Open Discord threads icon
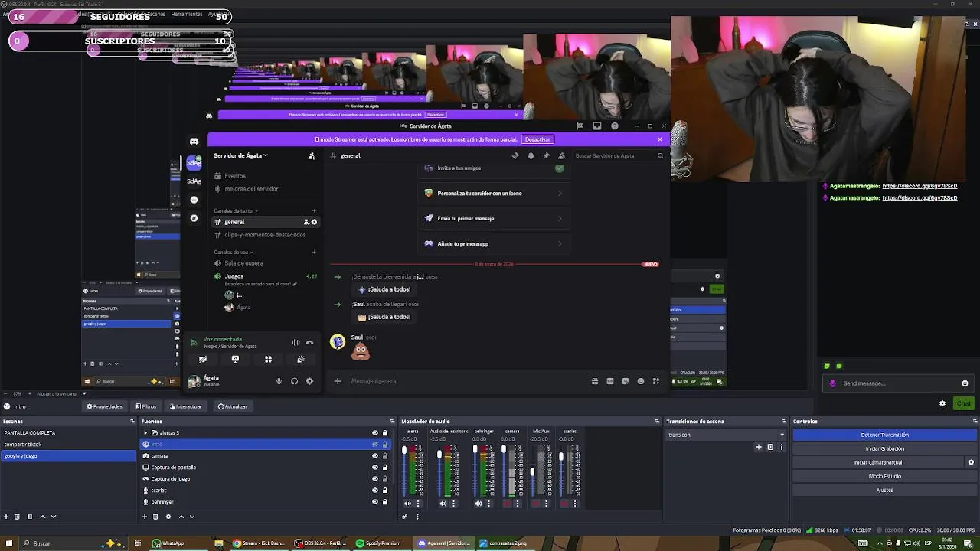 coord(515,155)
